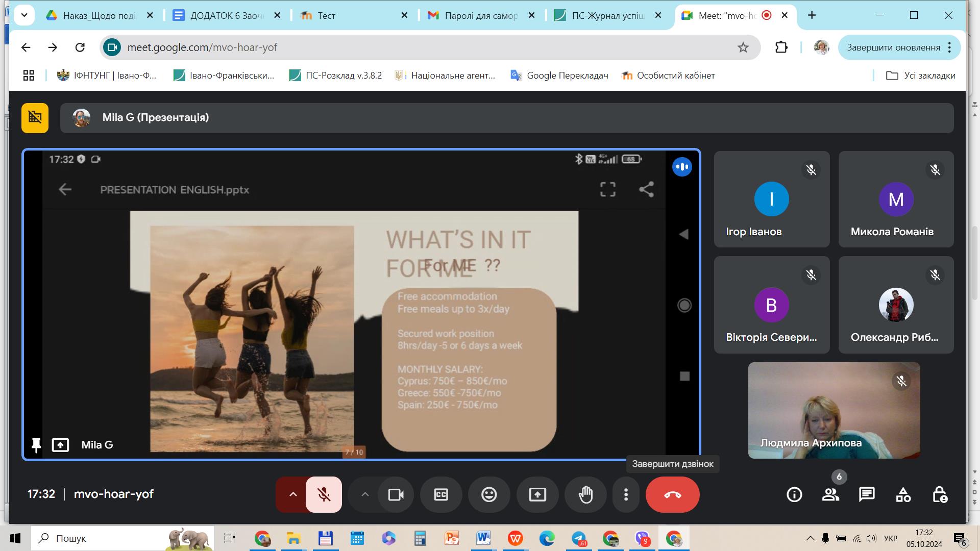
Task: Unmute the microphone
Action: click(324, 494)
